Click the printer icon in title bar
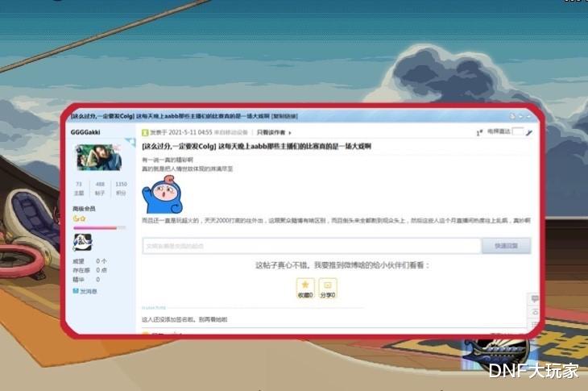Viewport: 588px width, 391px height. click(512, 116)
